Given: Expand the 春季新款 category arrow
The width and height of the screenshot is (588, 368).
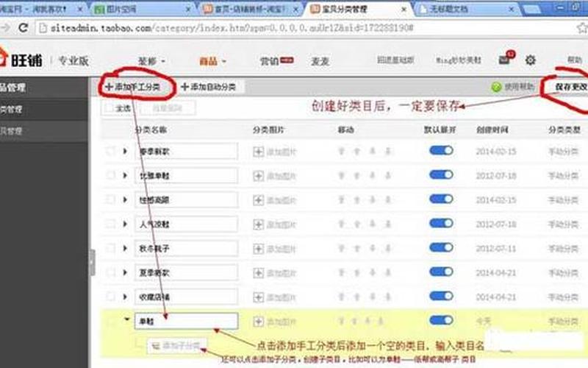Looking at the screenshot, I should pyautogui.click(x=125, y=151).
